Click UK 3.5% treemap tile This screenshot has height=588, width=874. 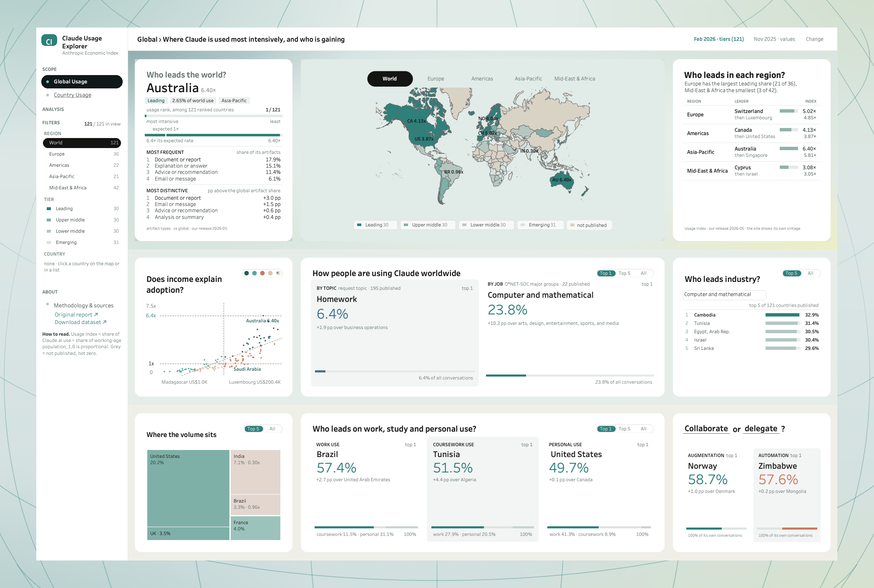(188, 534)
